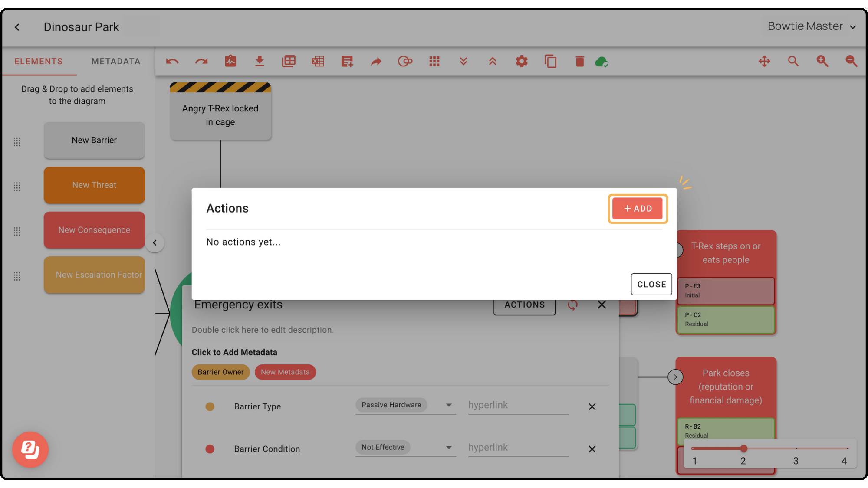
Task: Open the Barrier Condition dropdown
Action: [x=450, y=447]
